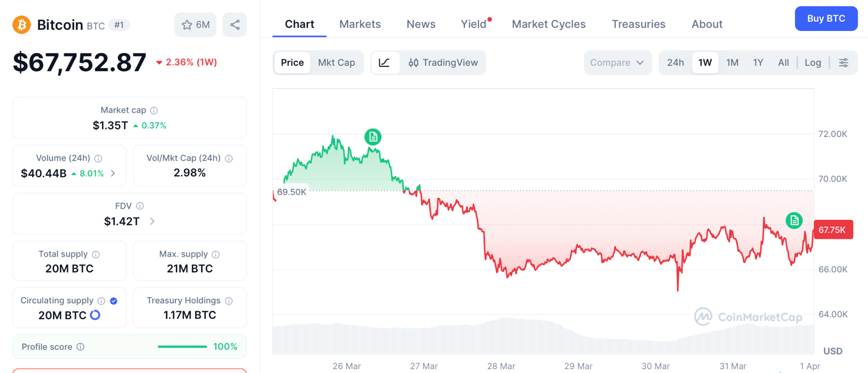Open the Markets tab
Image resolution: width=868 pixels, height=373 pixels.
[x=360, y=24]
